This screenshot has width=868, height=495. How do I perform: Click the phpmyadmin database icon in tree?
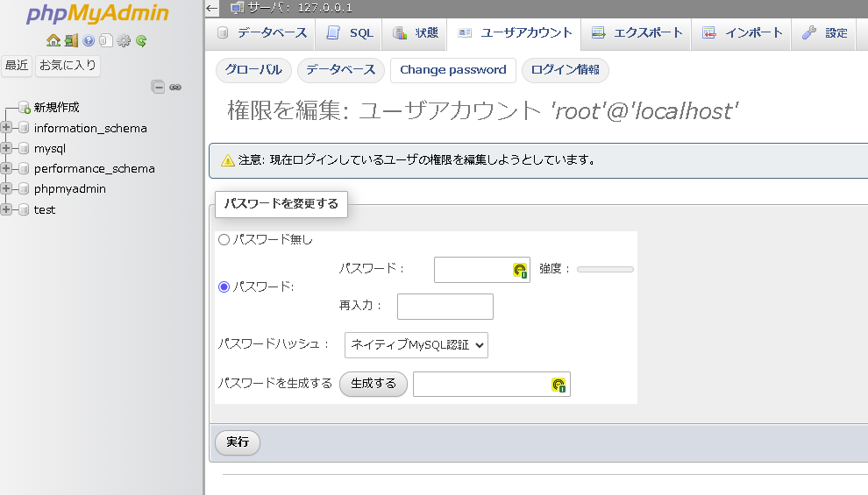(x=24, y=188)
